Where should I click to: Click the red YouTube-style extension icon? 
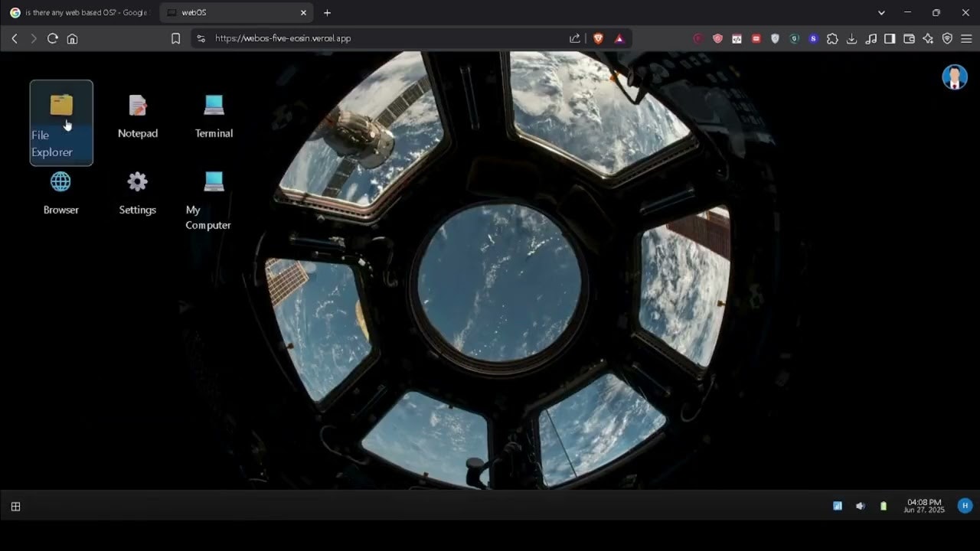click(756, 38)
